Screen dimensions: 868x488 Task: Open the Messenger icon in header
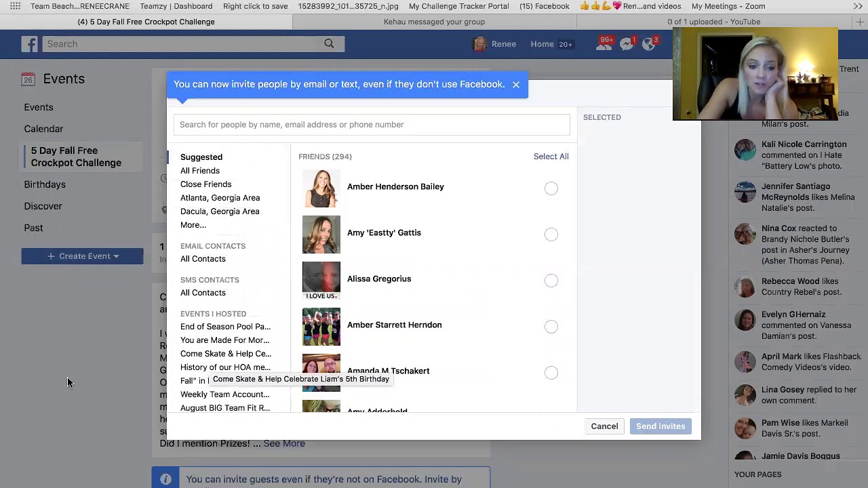[x=627, y=44]
